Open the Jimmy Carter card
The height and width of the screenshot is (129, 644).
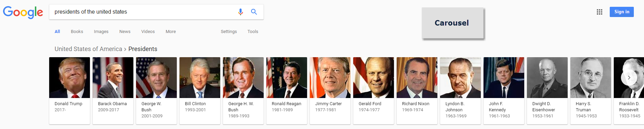coord(330,91)
